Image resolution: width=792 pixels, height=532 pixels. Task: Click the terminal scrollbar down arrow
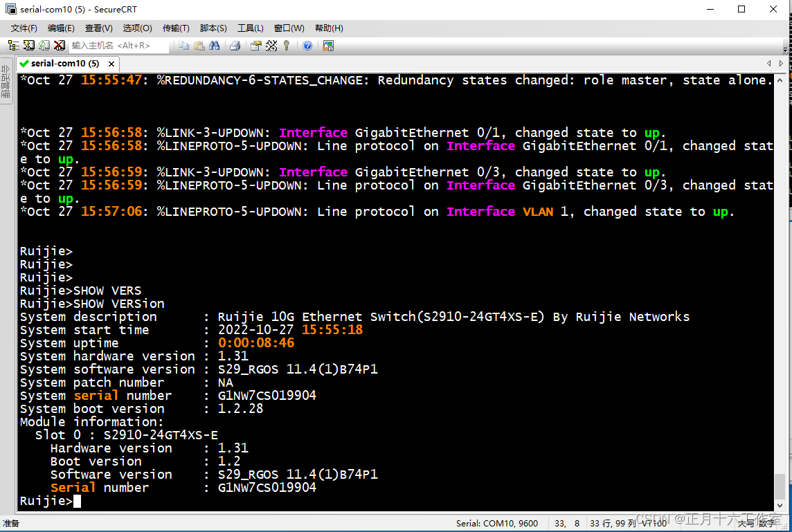(780, 505)
